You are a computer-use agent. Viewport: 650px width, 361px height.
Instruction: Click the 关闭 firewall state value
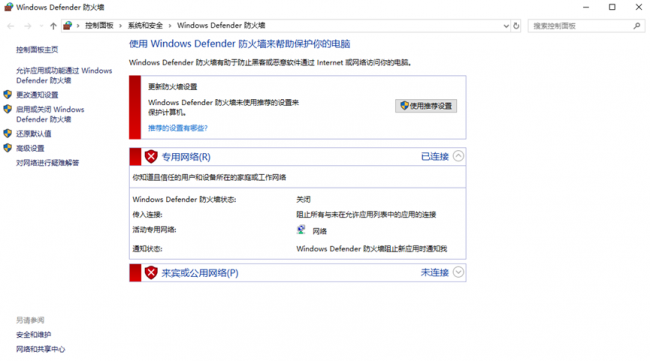pyautogui.click(x=303, y=200)
